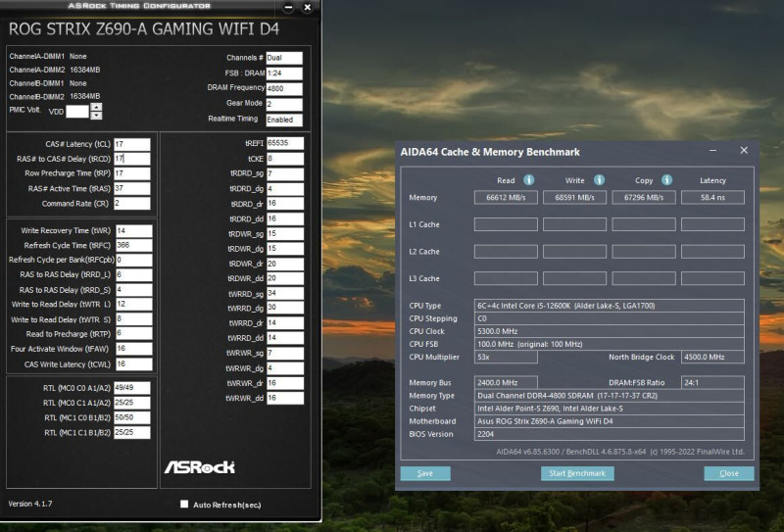Click the tWTR_S field
The width and height of the screenshot is (784, 532).
pos(134,319)
